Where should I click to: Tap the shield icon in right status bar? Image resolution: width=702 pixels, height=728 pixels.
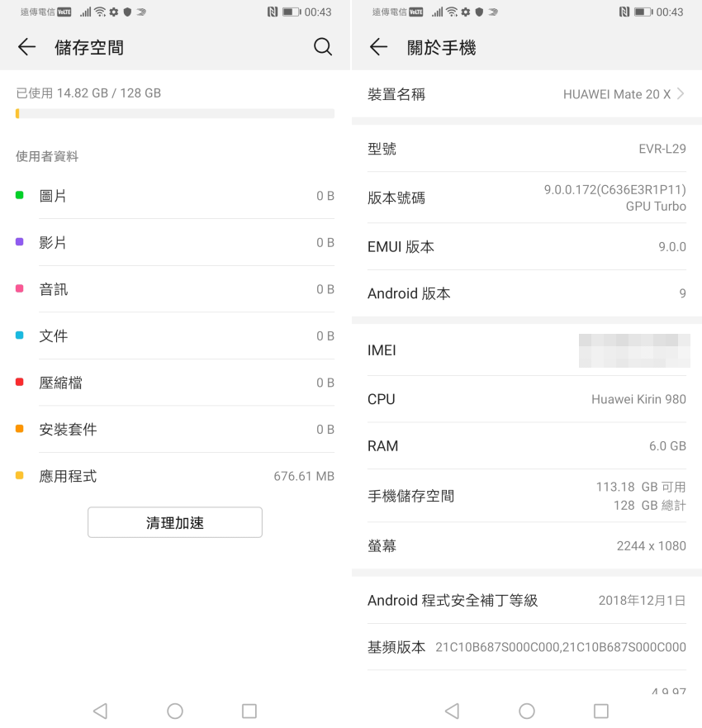pyautogui.click(x=479, y=12)
